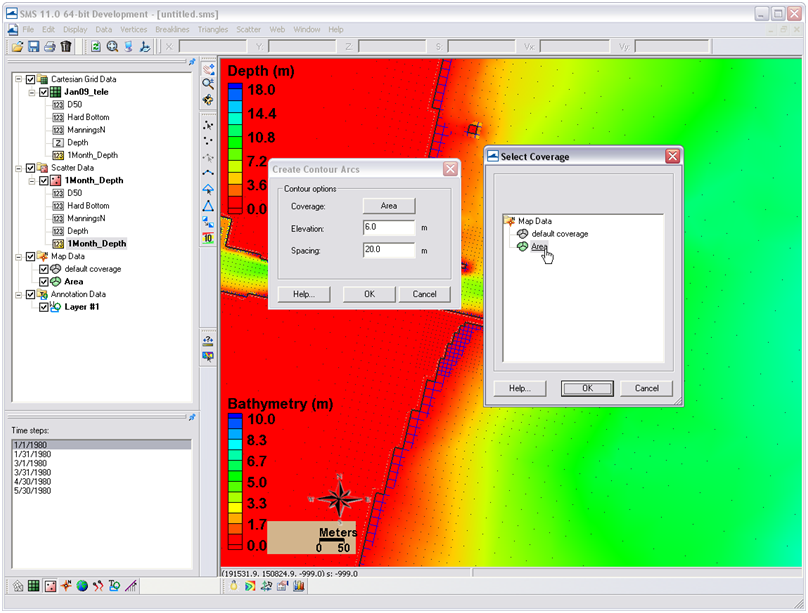Image resolution: width=808 pixels, height=613 pixels.
Task: Uncheck the Cartesian Grid Data checkbox
Action: tap(30, 79)
